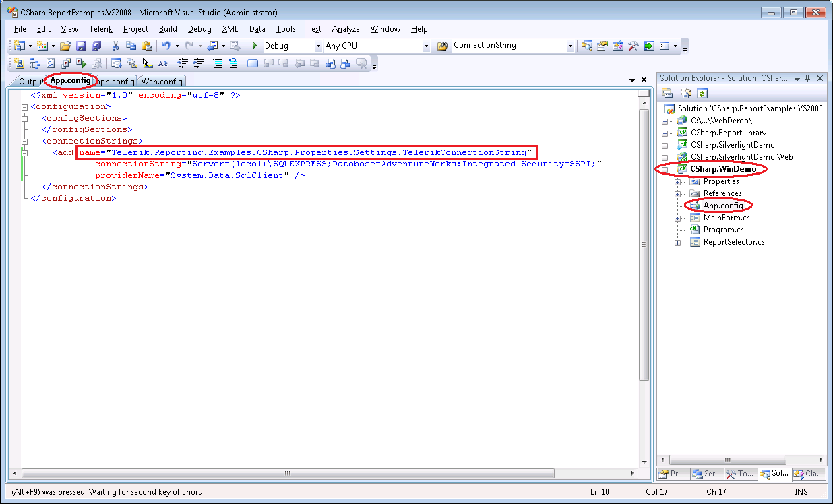833x504 pixels.
Task: Collapse the configuration XML element outline
Action: click(25, 106)
